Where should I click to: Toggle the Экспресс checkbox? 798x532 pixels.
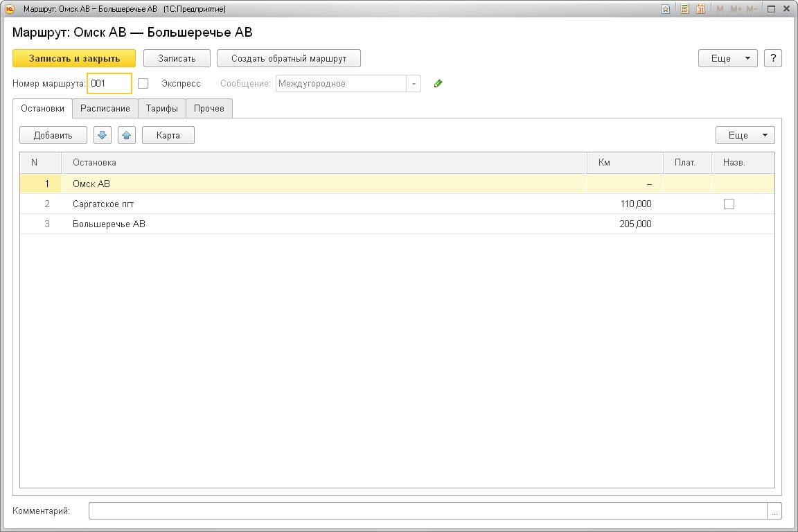pos(143,84)
